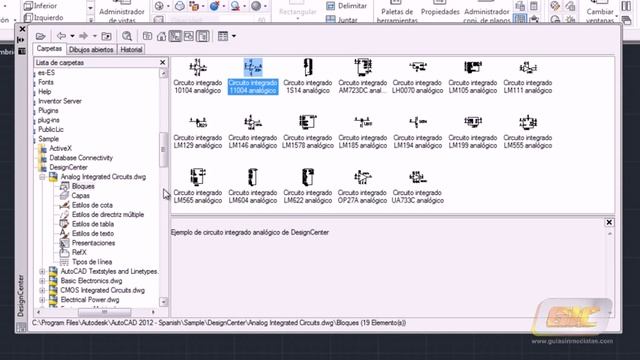The image size is (640, 360).
Task: Select Circuito integrado LM604 analógico block
Action: tap(253, 187)
